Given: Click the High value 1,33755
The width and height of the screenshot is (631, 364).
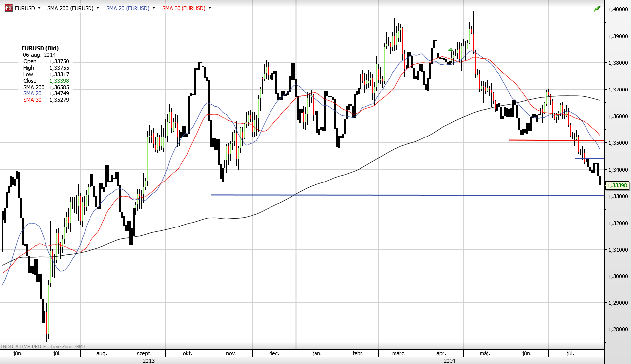Looking at the screenshot, I should 58,68.
